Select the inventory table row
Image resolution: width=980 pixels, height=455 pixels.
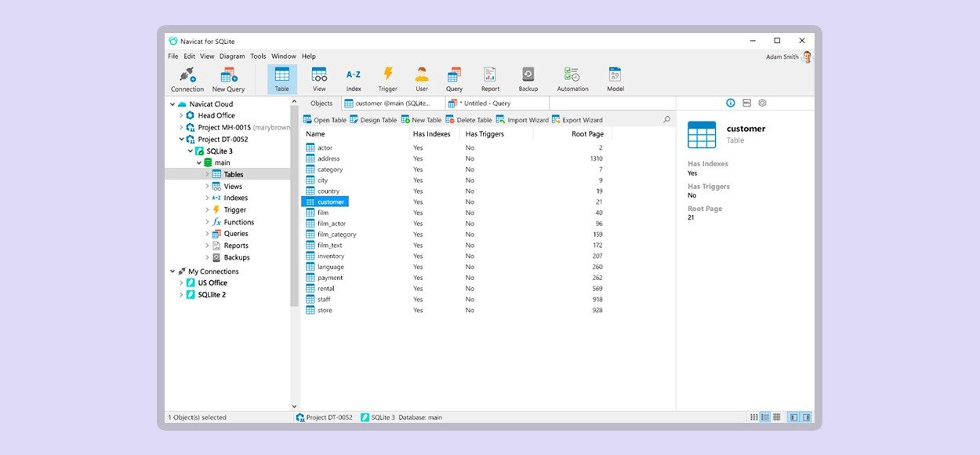click(x=456, y=256)
